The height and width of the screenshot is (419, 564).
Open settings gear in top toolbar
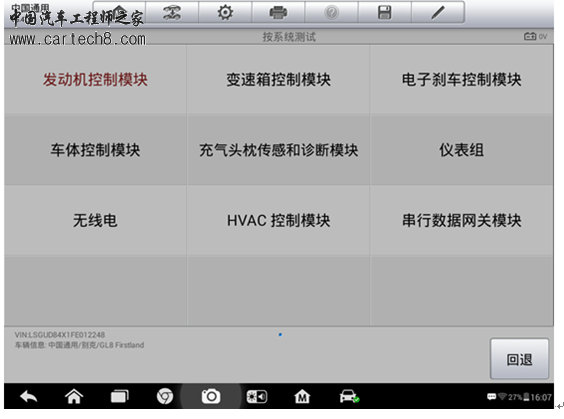tap(225, 13)
